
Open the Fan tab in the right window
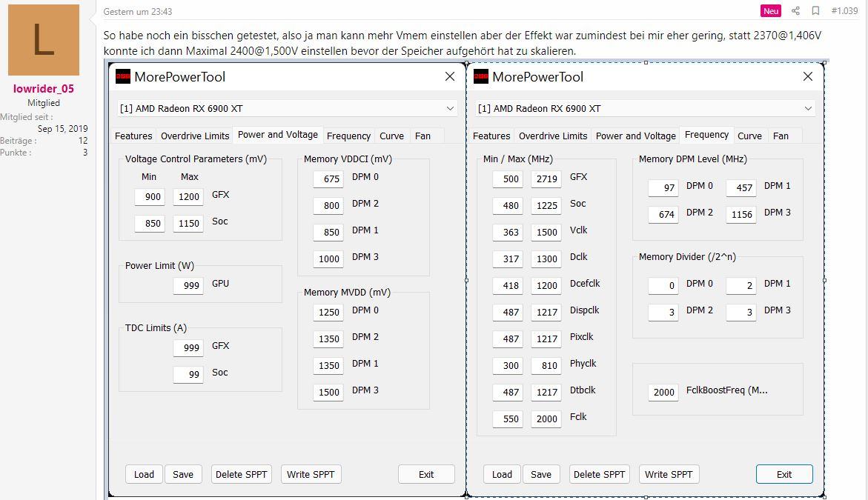click(x=781, y=136)
